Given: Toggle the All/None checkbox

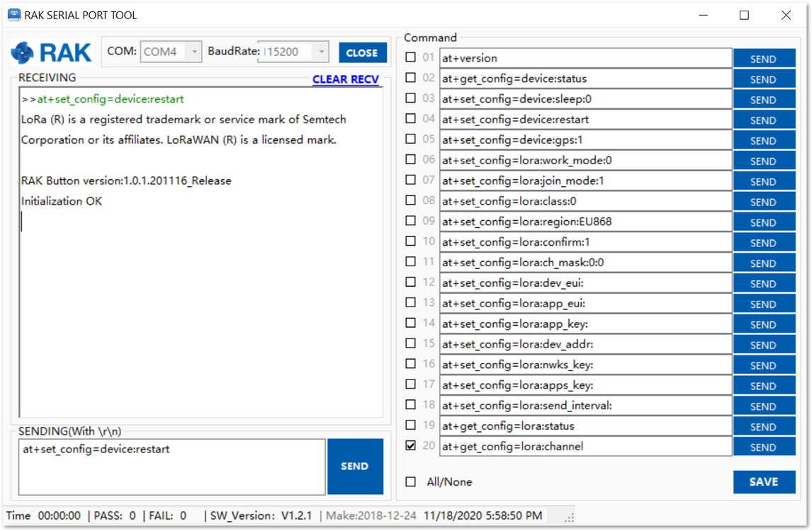Looking at the screenshot, I should pos(411,482).
